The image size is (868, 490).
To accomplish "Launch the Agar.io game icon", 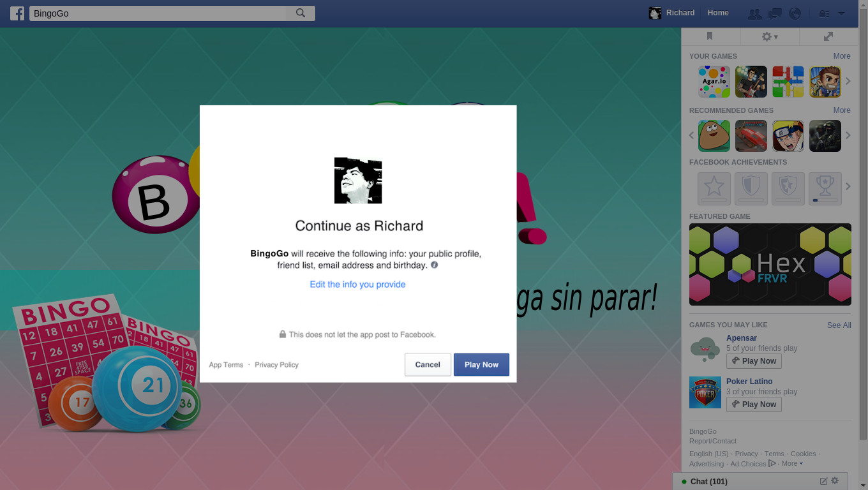I will (714, 82).
